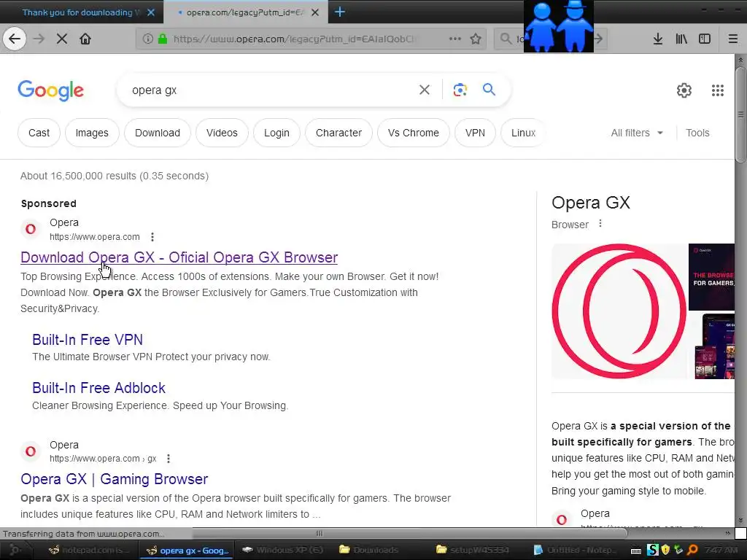Click the green padlock security icon

[x=163, y=39]
